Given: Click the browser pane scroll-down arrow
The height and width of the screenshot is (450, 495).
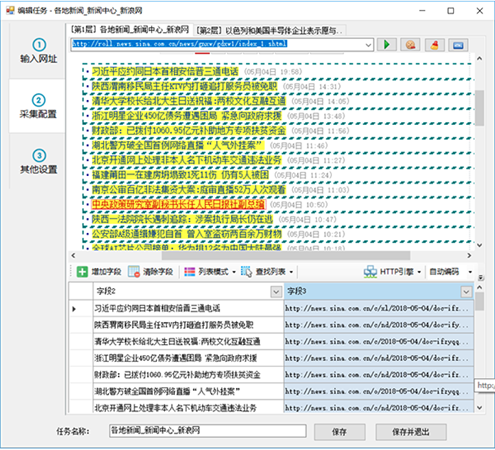Looking at the screenshot, I should pos(479,245).
